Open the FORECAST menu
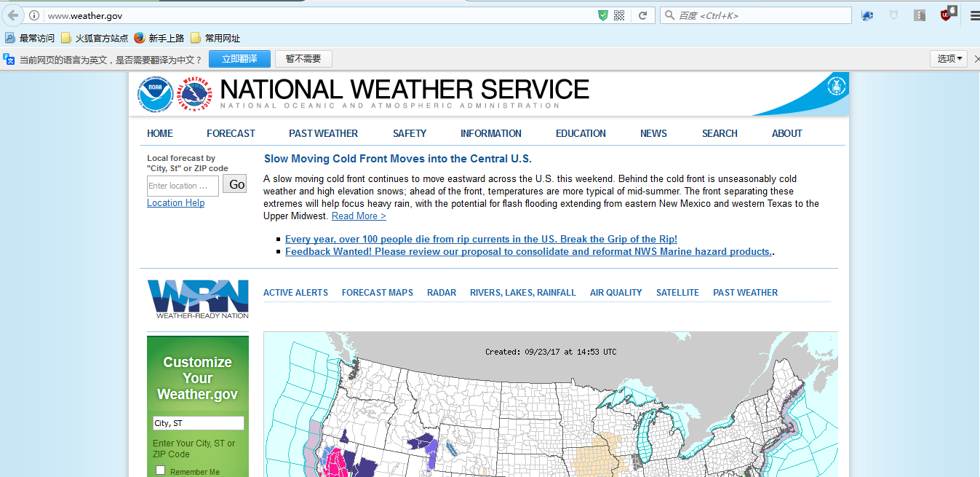Screen dimensions: 980x477 point(231,133)
